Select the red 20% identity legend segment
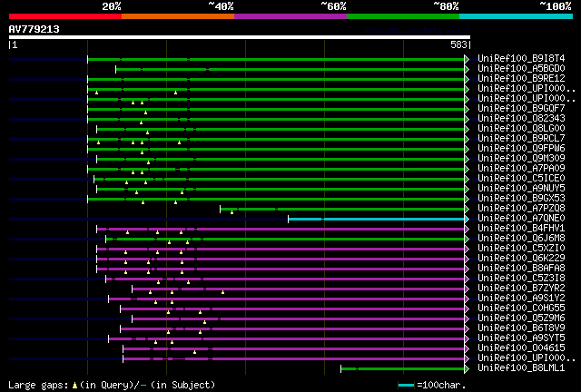Image resolution: width=581 pixels, height=392 pixels. tap(65, 16)
